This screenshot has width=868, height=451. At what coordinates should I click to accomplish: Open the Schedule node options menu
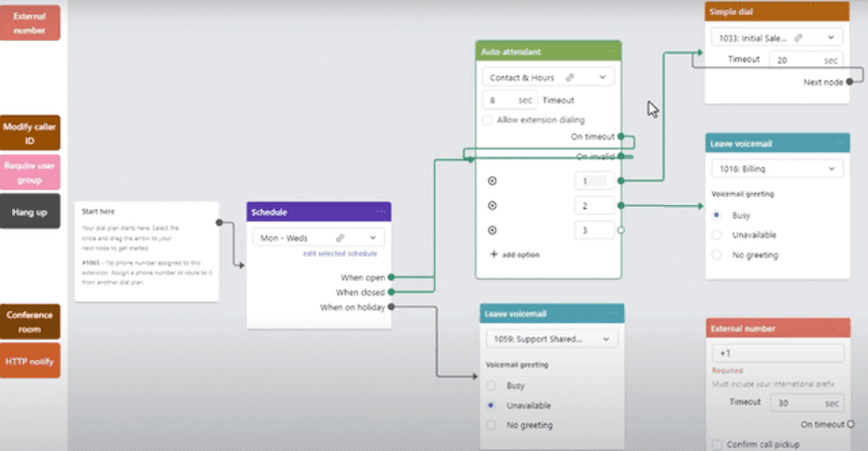pyautogui.click(x=381, y=212)
